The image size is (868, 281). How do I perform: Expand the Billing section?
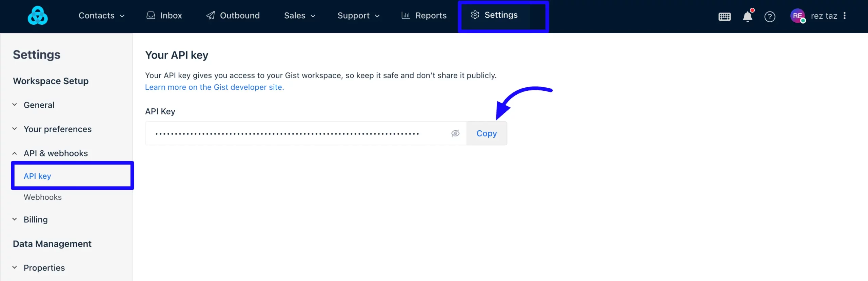15,219
